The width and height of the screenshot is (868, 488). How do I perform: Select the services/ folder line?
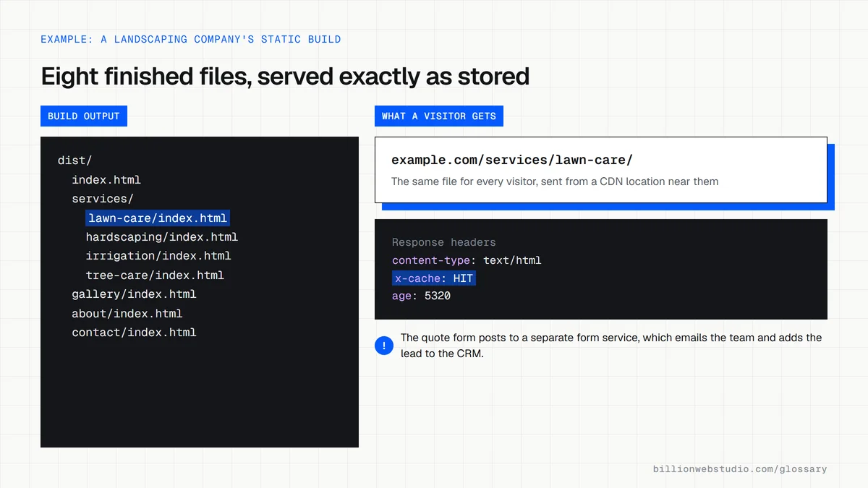point(103,199)
